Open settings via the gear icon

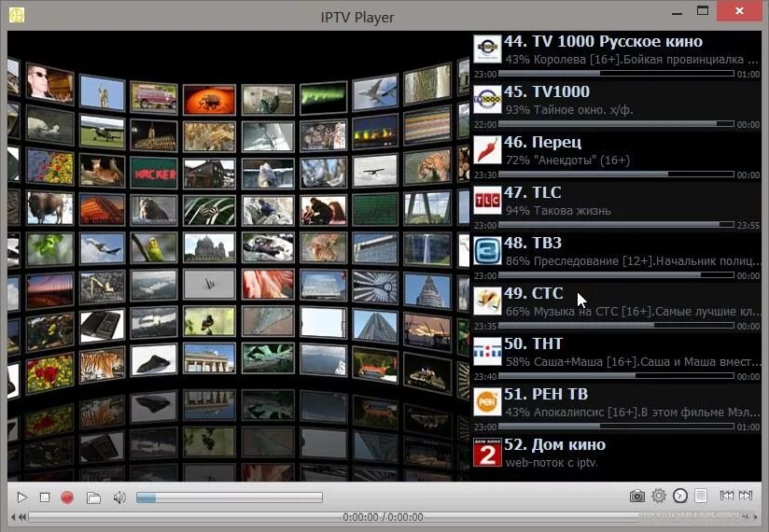point(659,496)
